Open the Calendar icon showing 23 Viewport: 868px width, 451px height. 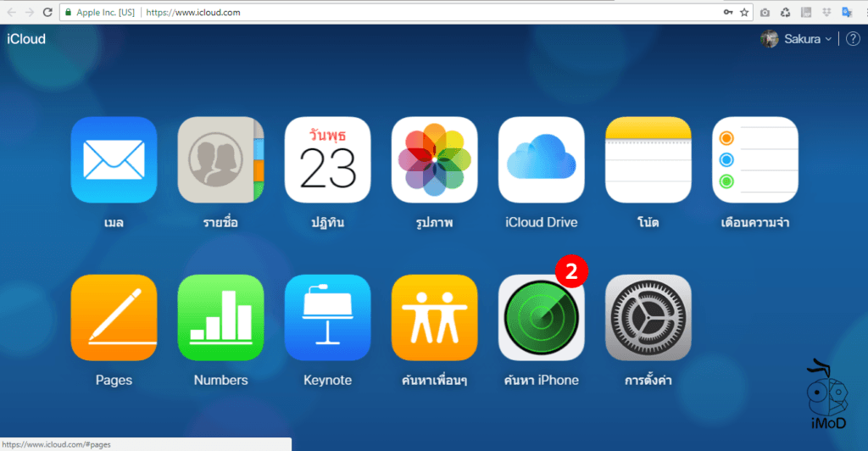point(327,160)
